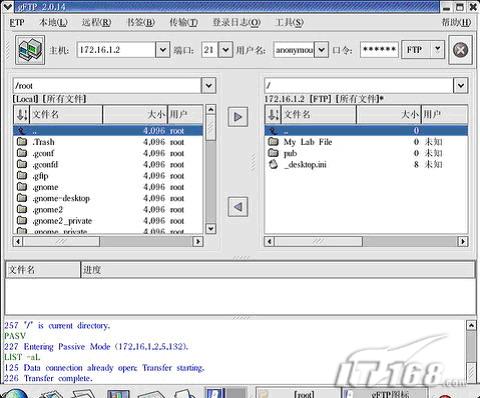
Task: Open the FTP protocol selector
Action: 423,50
